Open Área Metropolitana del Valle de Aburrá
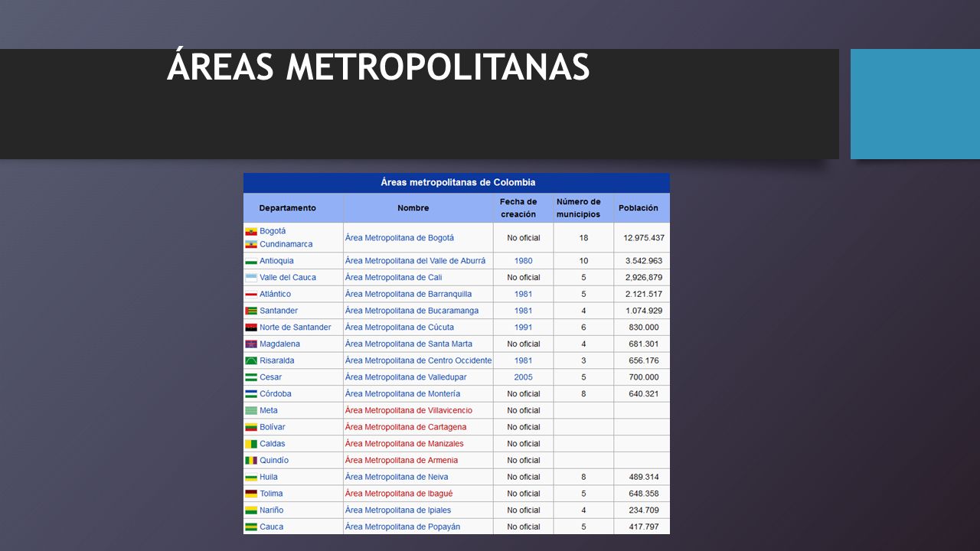The width and height of the screenshot is (980, 551). click(415, 261)
